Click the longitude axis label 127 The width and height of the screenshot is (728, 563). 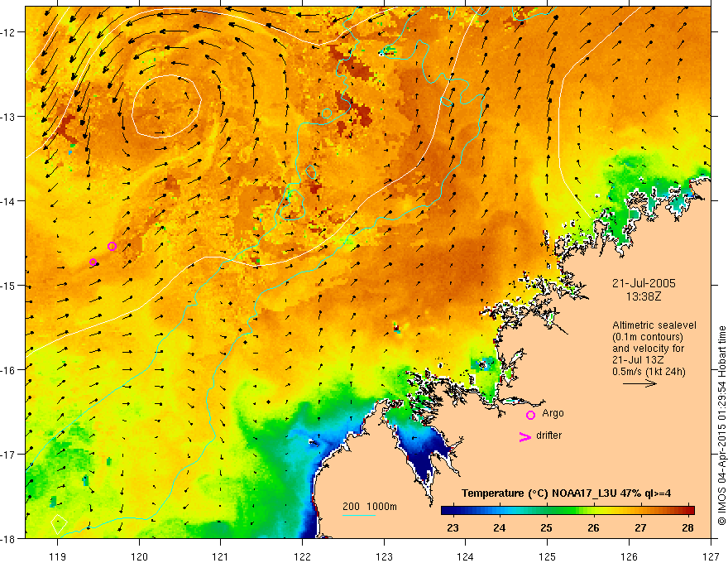point(711,556)
